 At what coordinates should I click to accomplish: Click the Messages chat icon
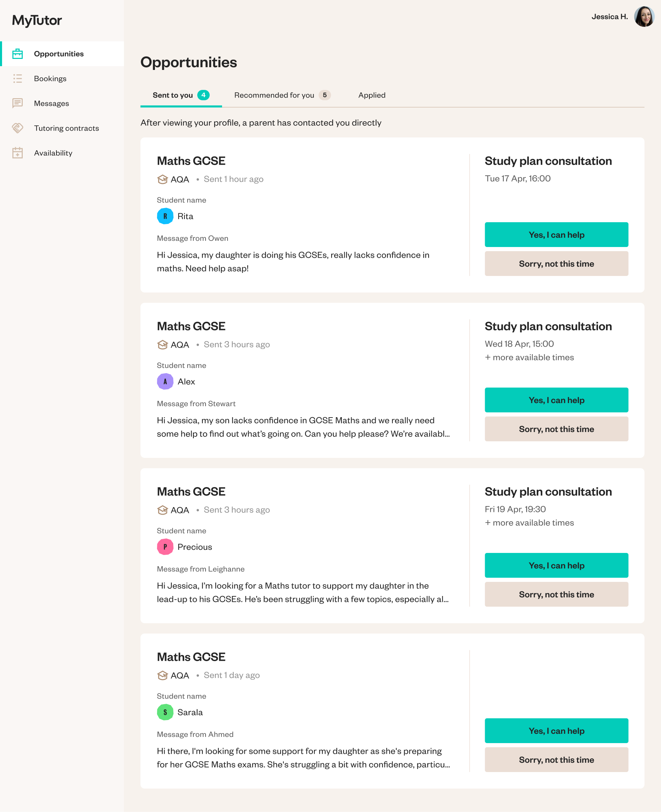[18, 103]
